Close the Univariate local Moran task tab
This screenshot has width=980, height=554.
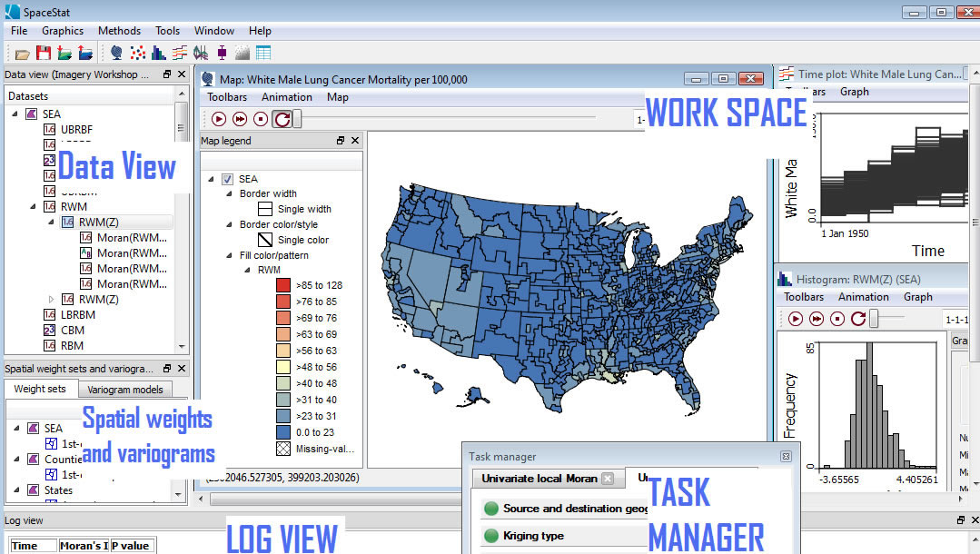pos(608,479)
